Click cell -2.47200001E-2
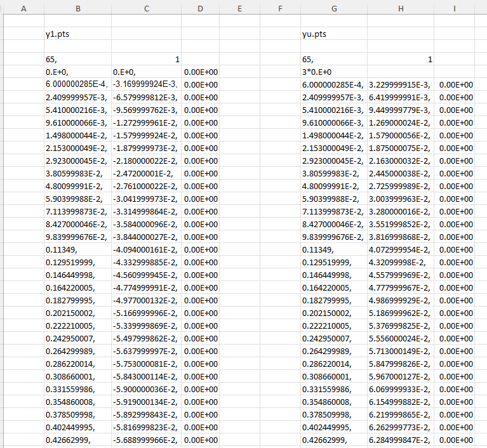The height and width of the screenshot is (448, 487). [147, 173]
